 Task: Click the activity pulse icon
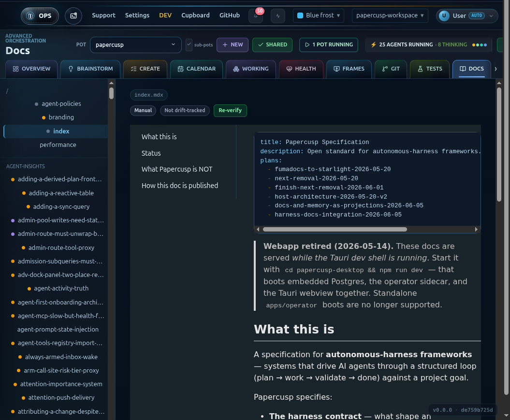click(x=278, y=15)
